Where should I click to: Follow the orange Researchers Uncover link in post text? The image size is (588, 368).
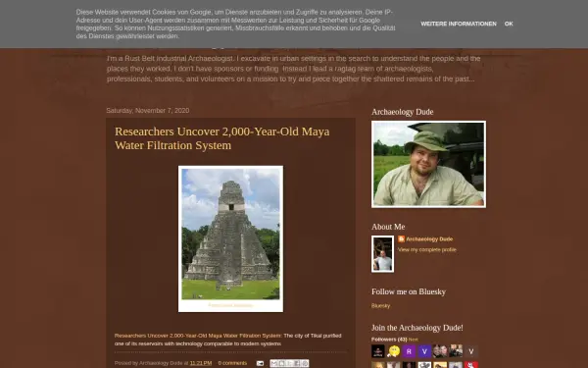pos(198,336)
